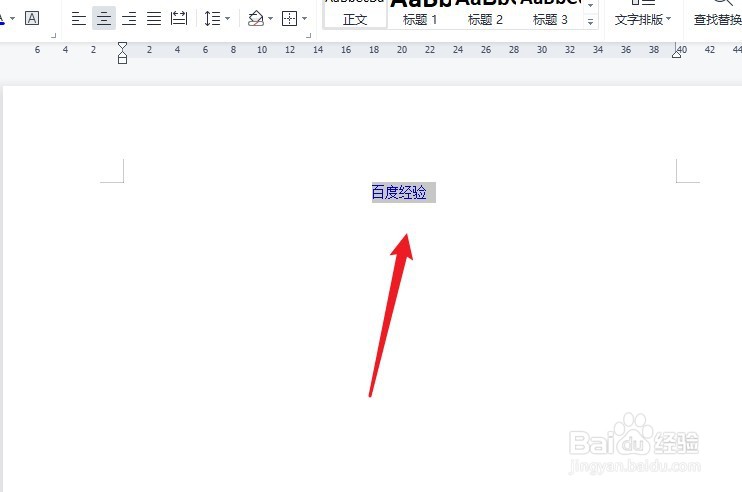This screenshot has height=492, width=742.
Task: Expand the borders dropdown arrow
Action: pos(304,19)
